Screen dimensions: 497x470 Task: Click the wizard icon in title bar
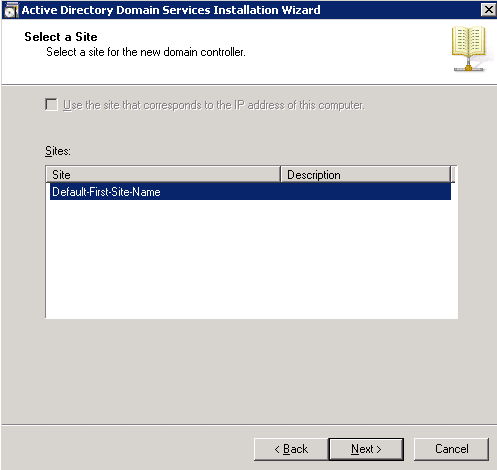point(11,10)
